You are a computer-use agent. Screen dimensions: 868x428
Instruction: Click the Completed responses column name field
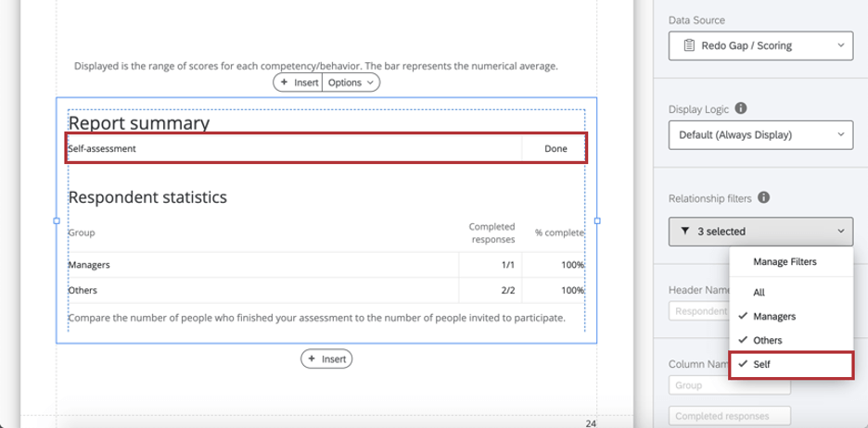(x=730, y=416)
